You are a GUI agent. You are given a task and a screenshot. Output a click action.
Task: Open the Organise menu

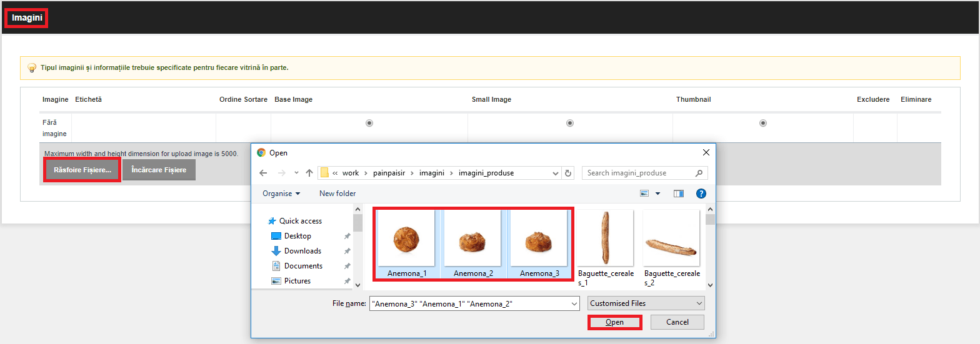pos(281,194)
